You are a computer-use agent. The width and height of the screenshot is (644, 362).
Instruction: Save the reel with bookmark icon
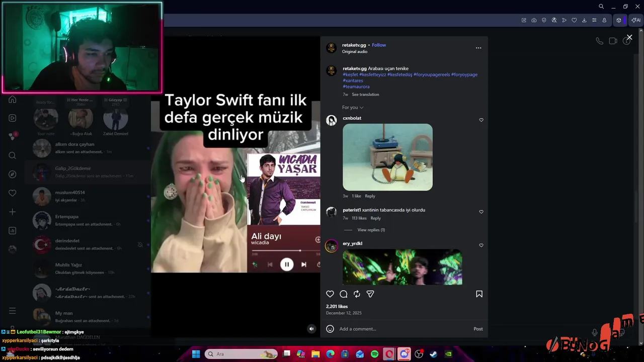pyautogui.click(x=479, y=294)
